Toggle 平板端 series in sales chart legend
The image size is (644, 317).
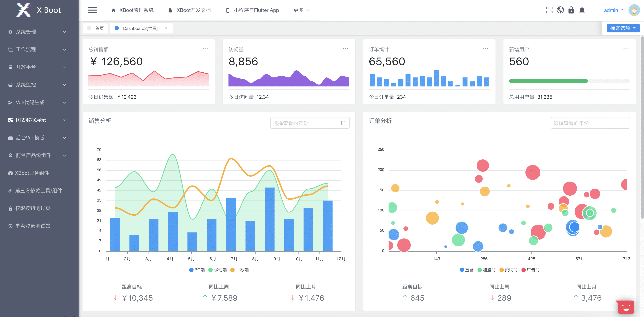pos(239,270)
